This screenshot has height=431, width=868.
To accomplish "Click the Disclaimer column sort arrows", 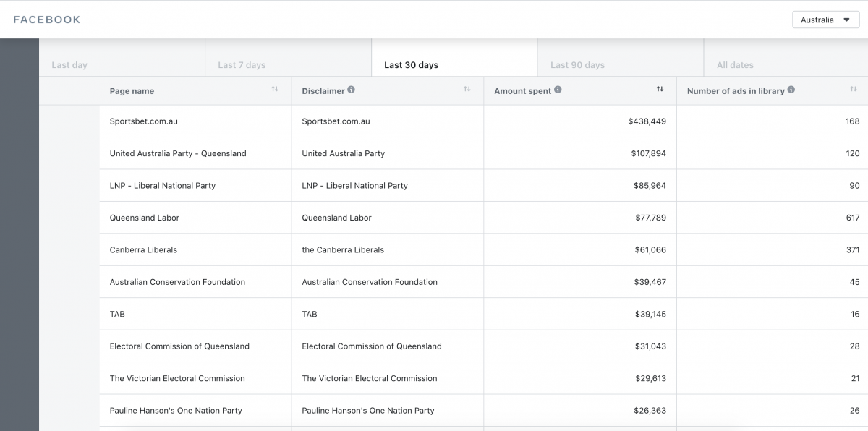I will click(x=467, y=89).
